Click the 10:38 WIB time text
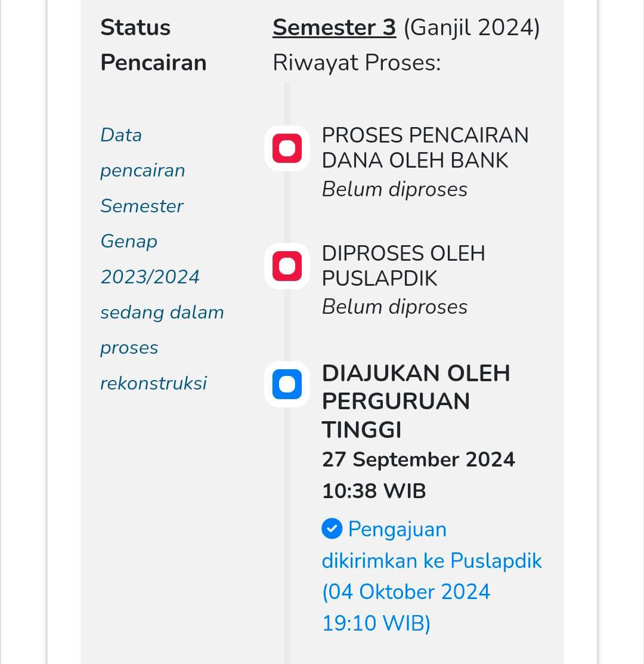 [x=374, y=491]
